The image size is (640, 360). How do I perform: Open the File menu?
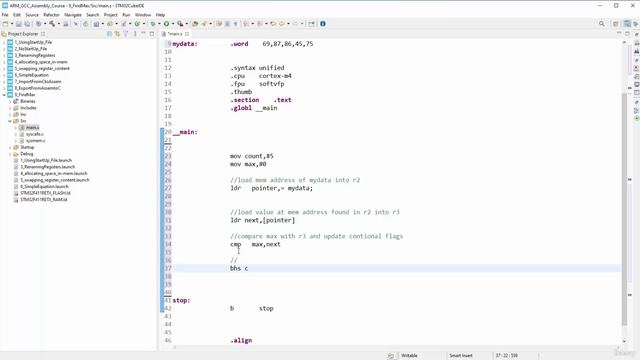coord(5,15)
